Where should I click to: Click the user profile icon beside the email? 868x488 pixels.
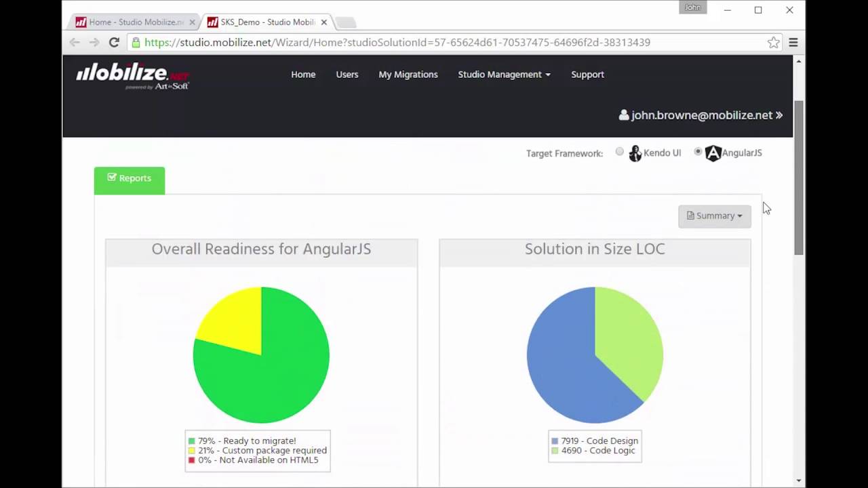pyautogui.click(x=624, y=115)
